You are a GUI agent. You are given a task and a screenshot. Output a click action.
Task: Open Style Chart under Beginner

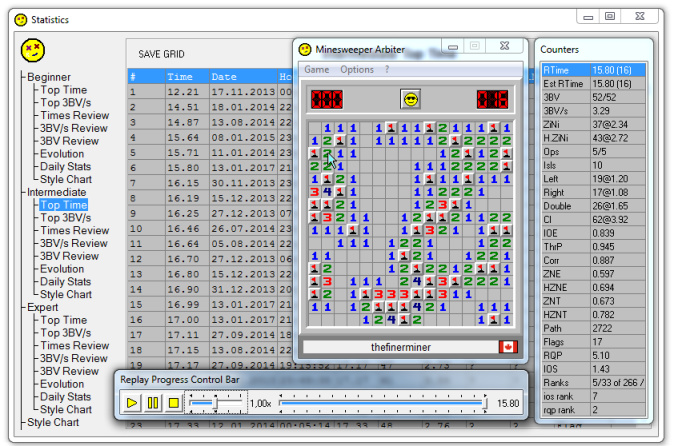pyautogui.click(x=66, y=180)
